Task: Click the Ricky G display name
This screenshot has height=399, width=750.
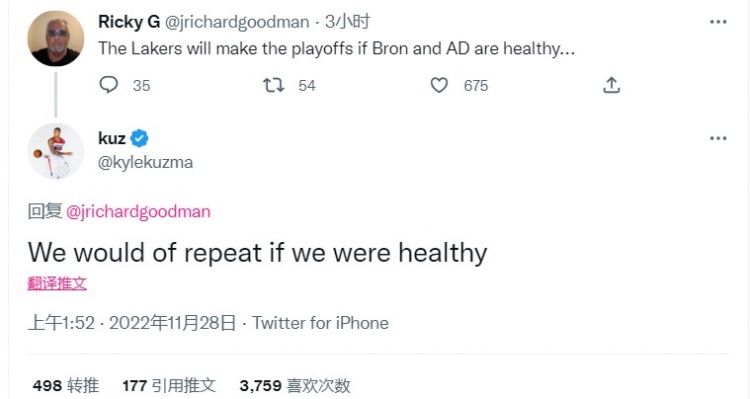Action: 129,22
